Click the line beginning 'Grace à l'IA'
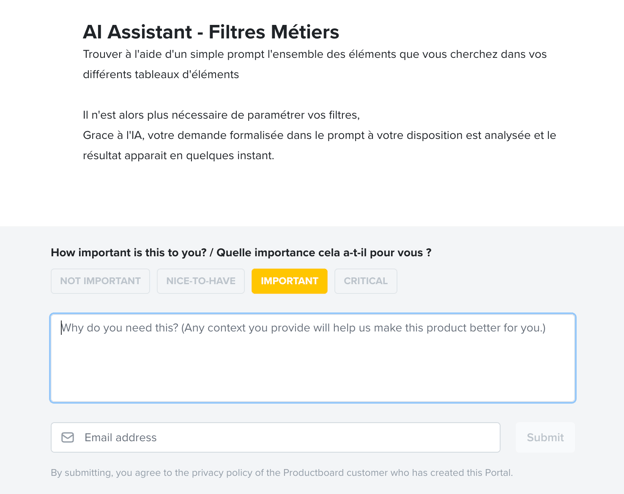 pos(319,135)
